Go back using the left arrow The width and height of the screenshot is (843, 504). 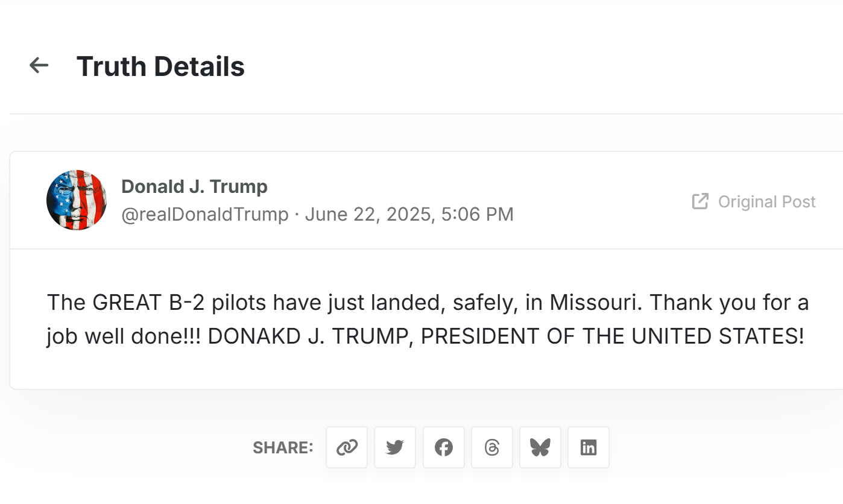point(39,65)
